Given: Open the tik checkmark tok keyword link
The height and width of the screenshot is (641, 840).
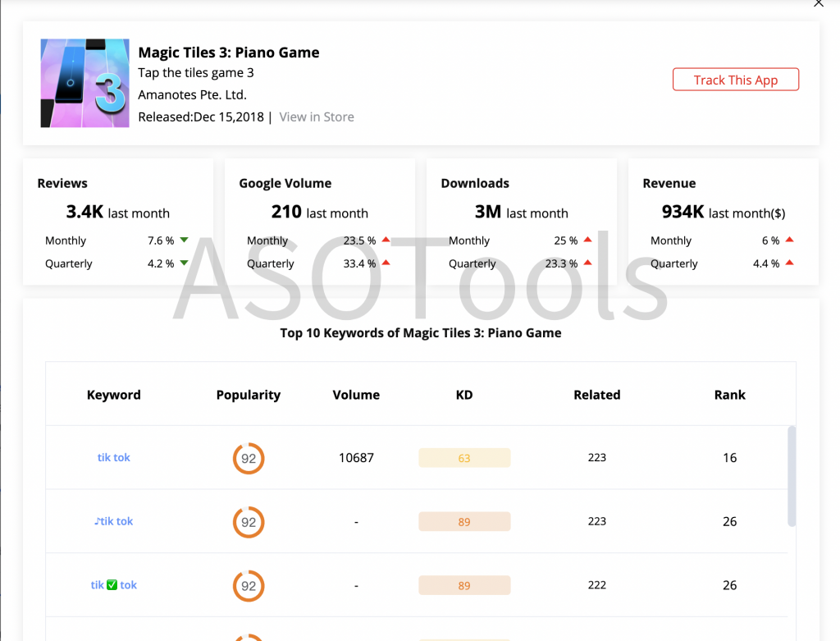Looking at the screenshot, I should (x=113, y=585).
